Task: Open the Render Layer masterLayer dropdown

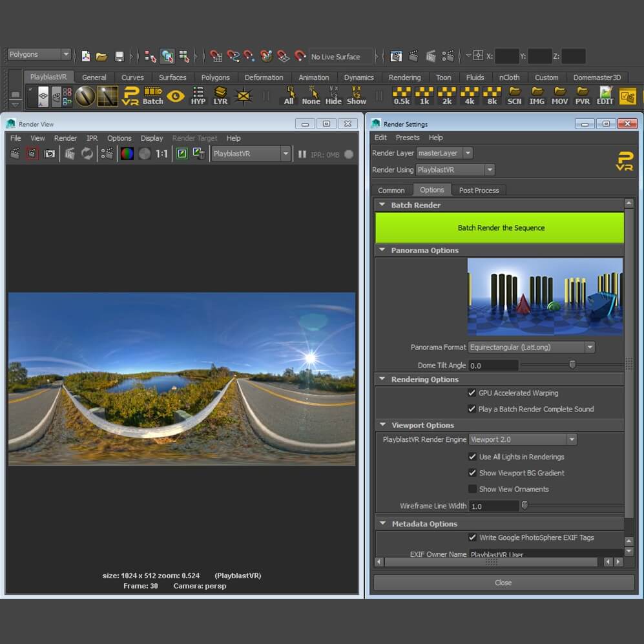Action: coord(445,153)
